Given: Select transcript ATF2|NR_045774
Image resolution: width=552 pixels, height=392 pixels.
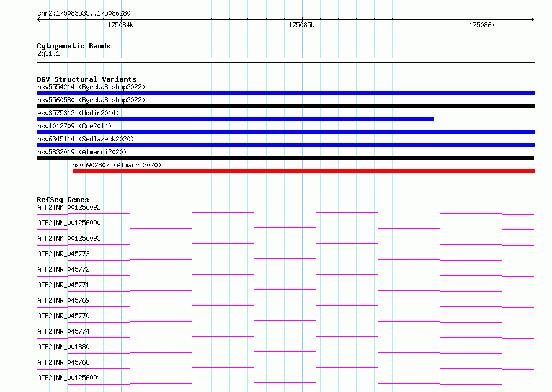Looking at the screenshot, I should pos(63,331).
